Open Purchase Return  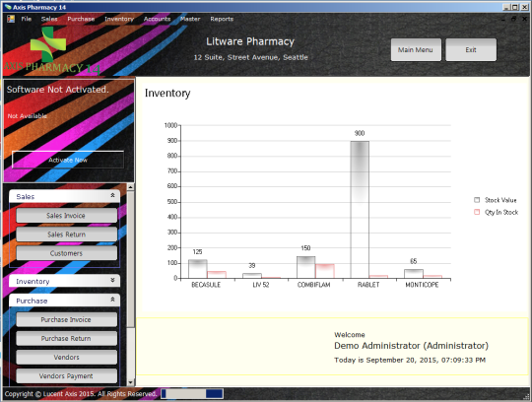click(x=67, y=339)
